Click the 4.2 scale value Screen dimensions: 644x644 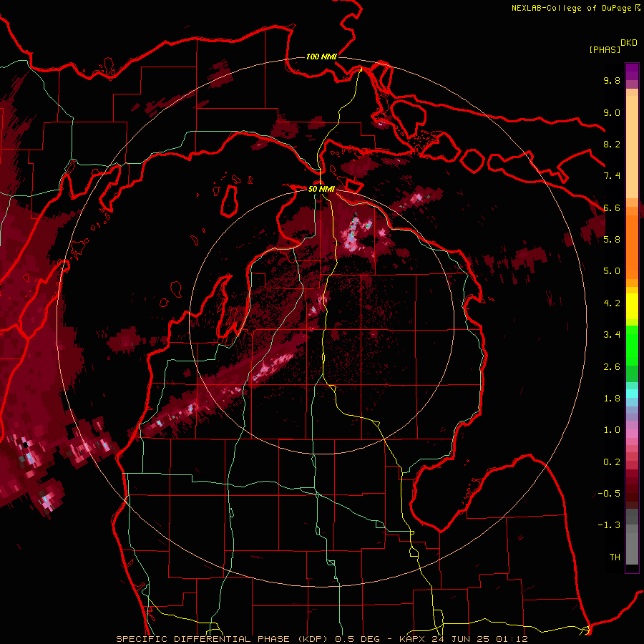point(612,303)
